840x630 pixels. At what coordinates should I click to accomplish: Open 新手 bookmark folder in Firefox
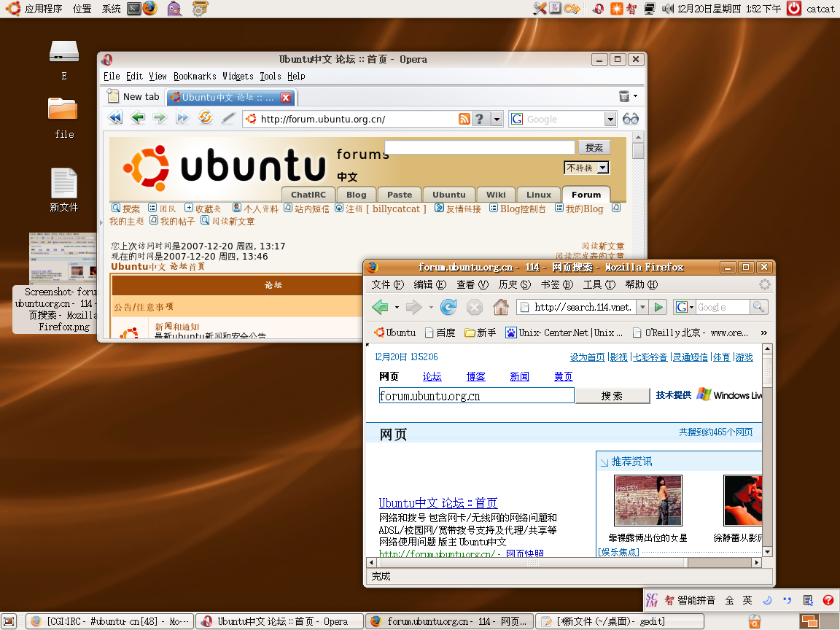pyautogui.click(x=480, y=332)
